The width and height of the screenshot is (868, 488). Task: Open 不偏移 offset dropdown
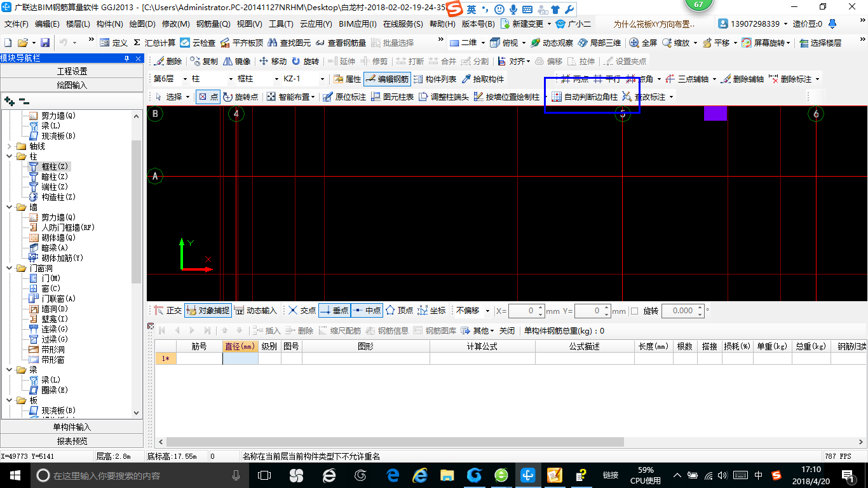pyautogui.click(x=487, y=311)
